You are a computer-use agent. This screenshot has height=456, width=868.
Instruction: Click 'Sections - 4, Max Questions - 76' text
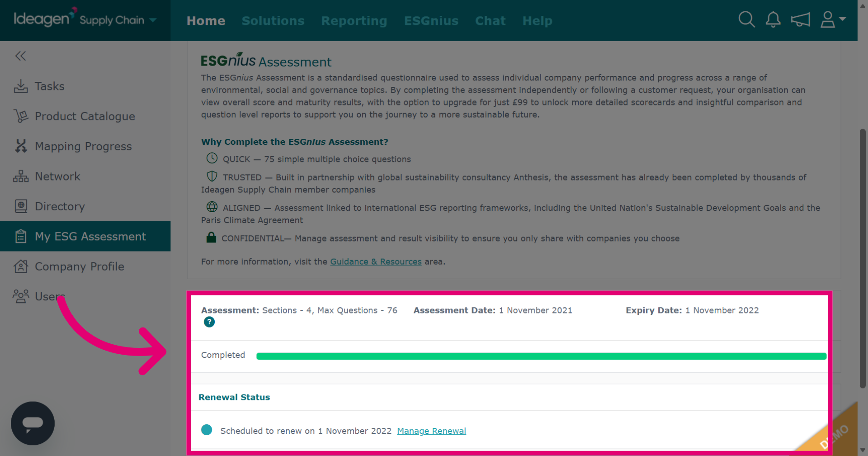(330, 310)
